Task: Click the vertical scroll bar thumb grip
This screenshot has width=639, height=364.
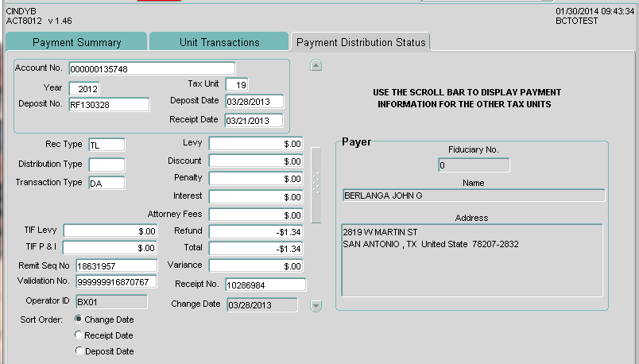Action: [x=316, y=184]
